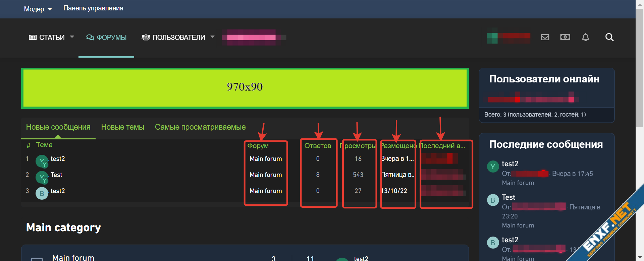
Task: Expand the Пользователи dropdown arrow
Action: coord(212,37)
